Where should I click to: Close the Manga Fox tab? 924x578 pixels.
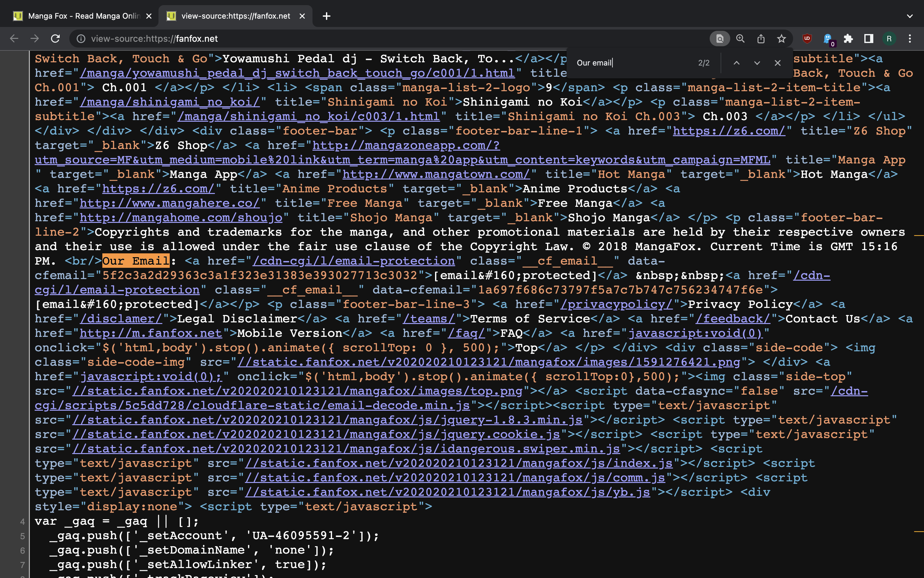pyautogui.click(x=149, y=16)
